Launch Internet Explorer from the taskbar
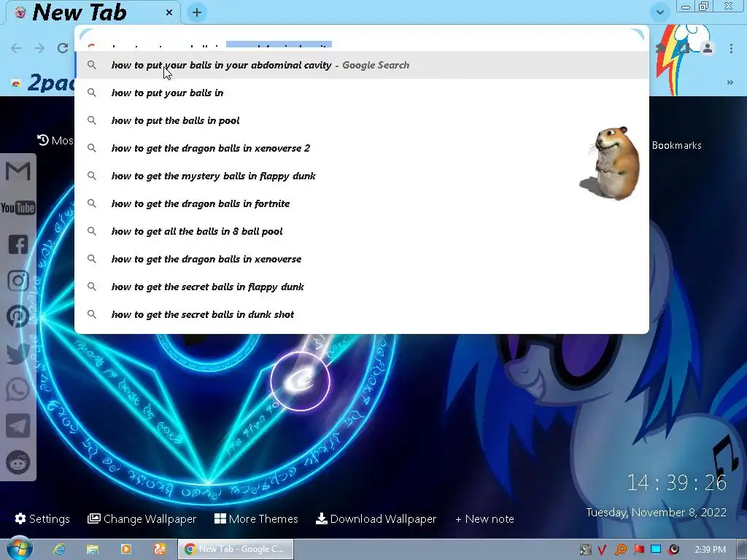 coord(59,549)
